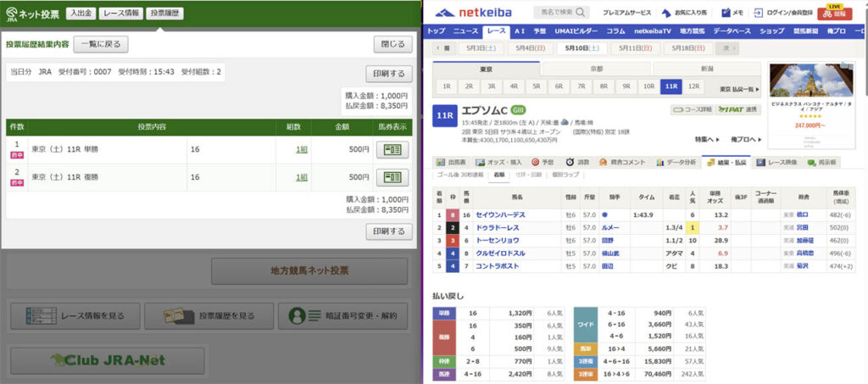Open 東京 払戻一覧 link
Viewport: 868px width, 384px height.
click(739, 89)
